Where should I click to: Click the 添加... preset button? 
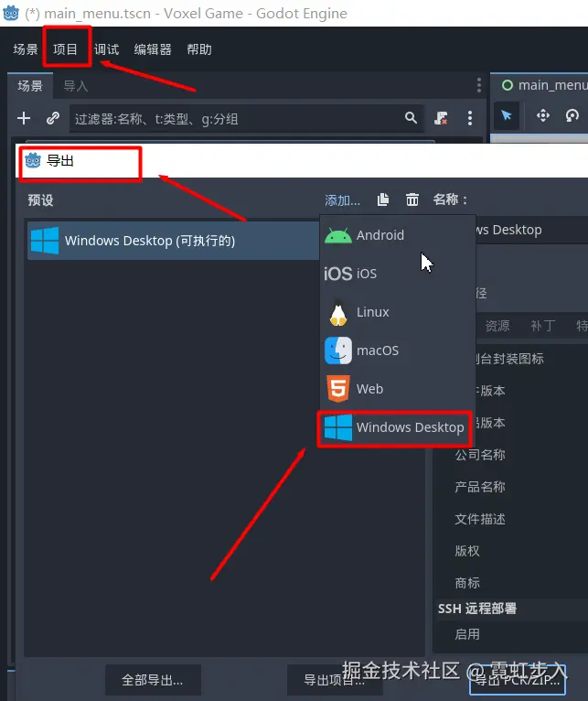point(342,200)
